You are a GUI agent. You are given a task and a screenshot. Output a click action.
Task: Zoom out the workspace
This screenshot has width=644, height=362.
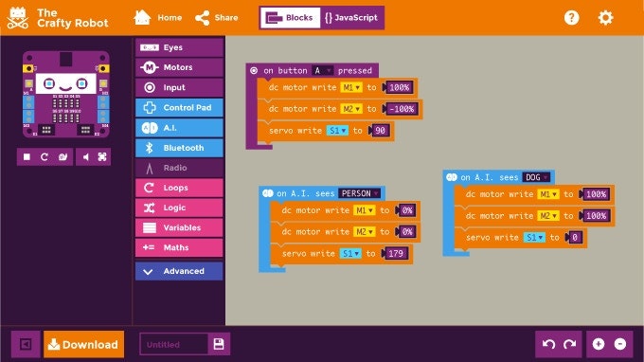[620, 344]
